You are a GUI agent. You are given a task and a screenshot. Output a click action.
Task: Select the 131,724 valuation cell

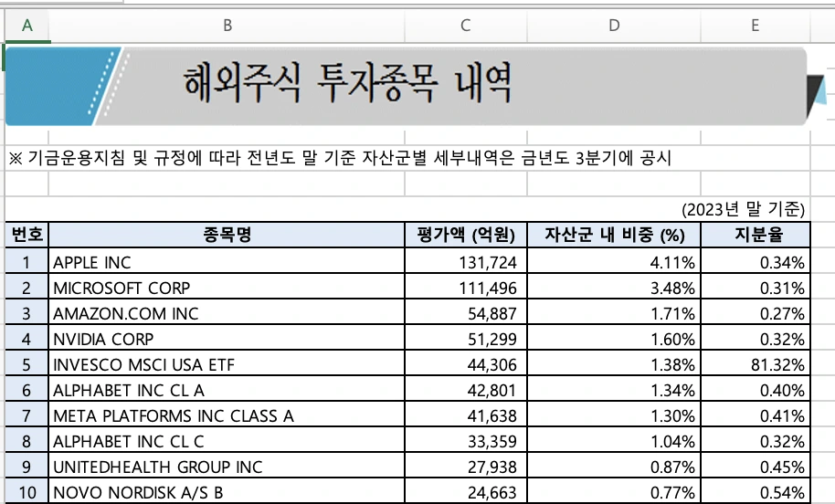[465, 261]
